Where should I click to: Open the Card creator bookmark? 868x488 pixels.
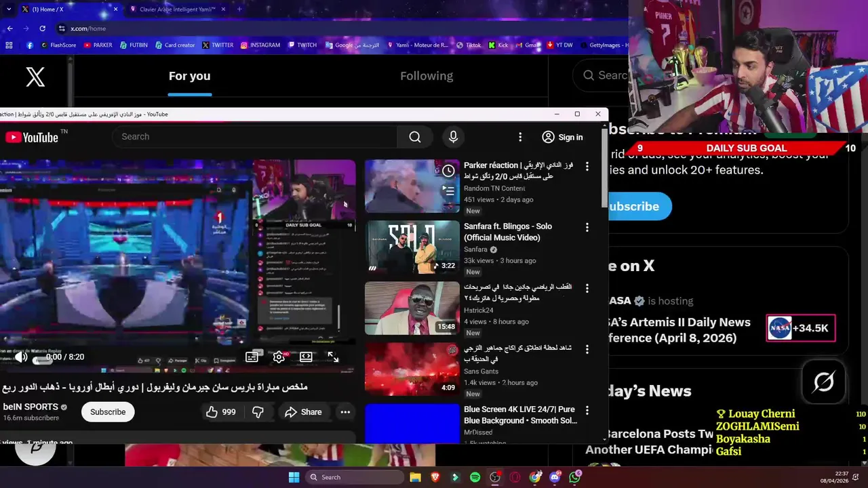175,45
